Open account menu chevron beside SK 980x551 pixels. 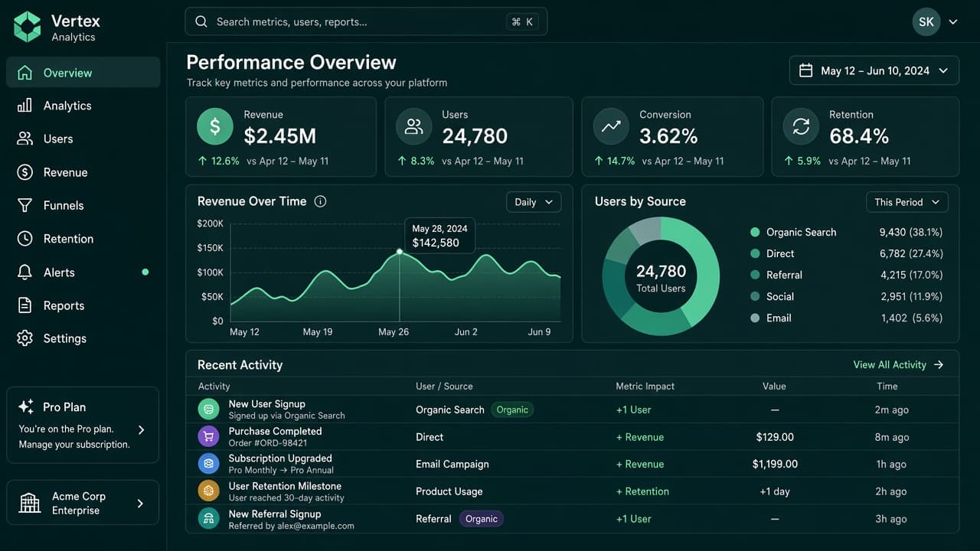point(953,22)
